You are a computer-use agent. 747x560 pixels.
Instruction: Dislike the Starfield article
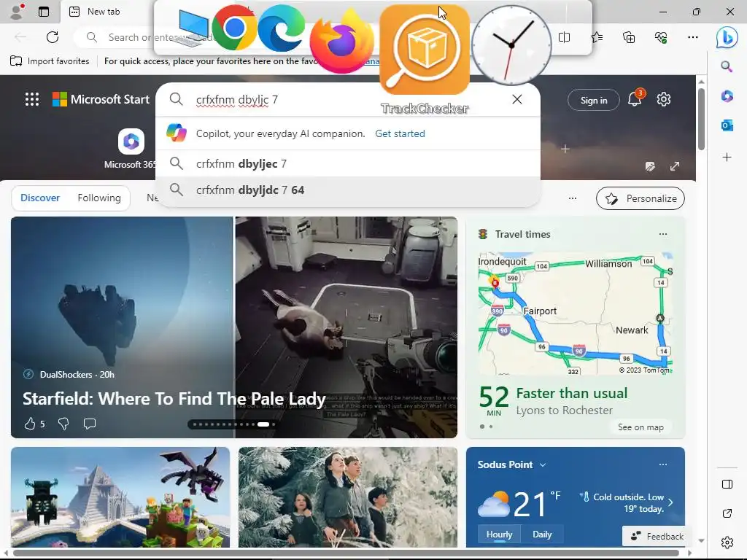pos(63,424)
